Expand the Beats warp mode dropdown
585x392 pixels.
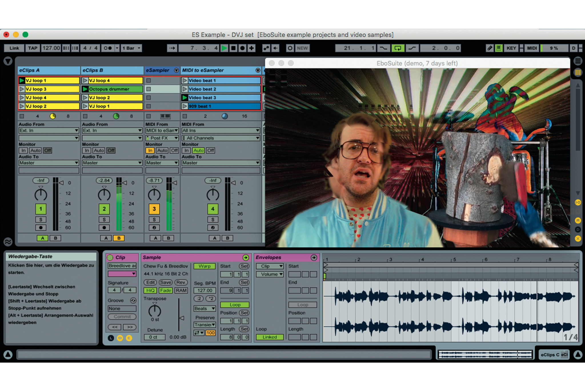205,308
